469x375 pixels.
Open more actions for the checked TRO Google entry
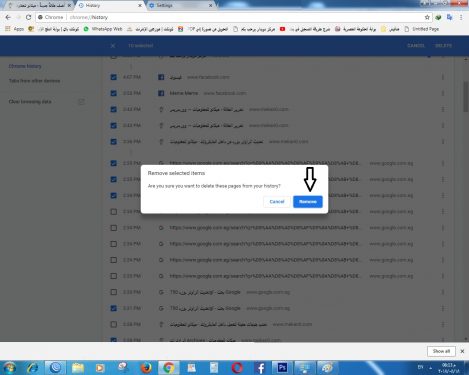click(443, 308)
